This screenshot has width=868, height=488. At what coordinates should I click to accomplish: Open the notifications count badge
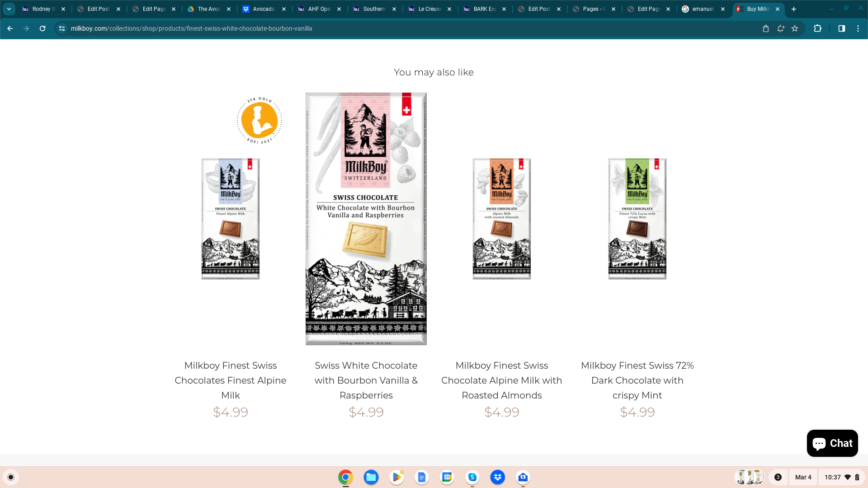(778, 477)
